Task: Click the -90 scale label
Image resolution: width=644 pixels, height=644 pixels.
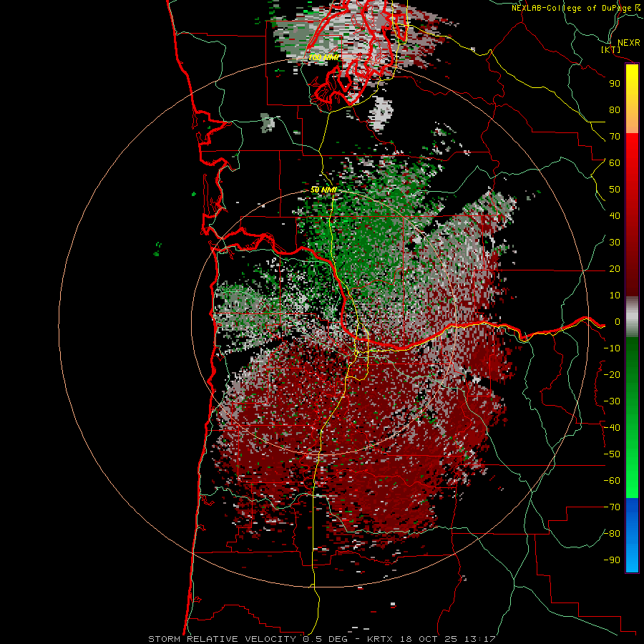Action: tap(612, 560)
